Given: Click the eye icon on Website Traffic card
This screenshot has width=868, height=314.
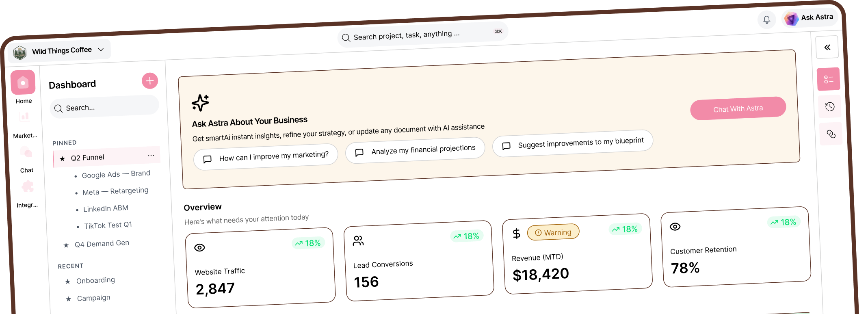Looking at the screenshot, I should (x=199, y=248).
